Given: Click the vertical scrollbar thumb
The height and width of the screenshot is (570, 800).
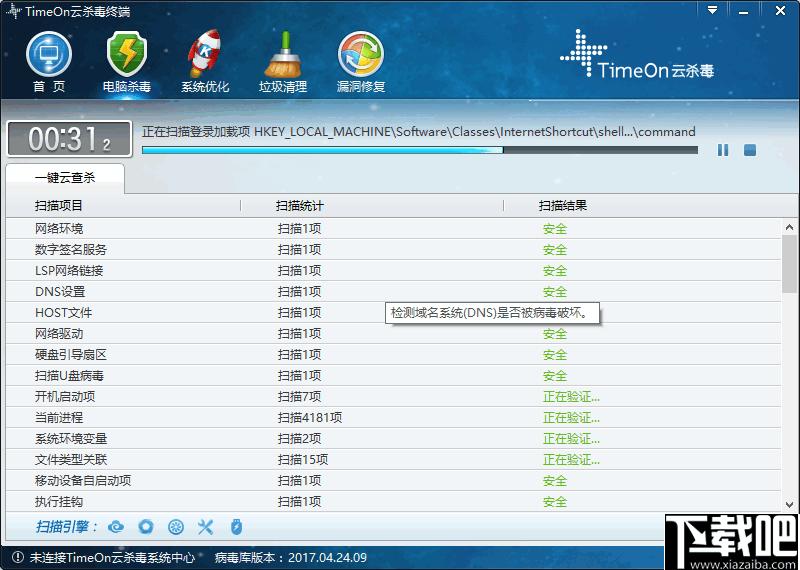Looking at the screenshot, I should [789, 264].
